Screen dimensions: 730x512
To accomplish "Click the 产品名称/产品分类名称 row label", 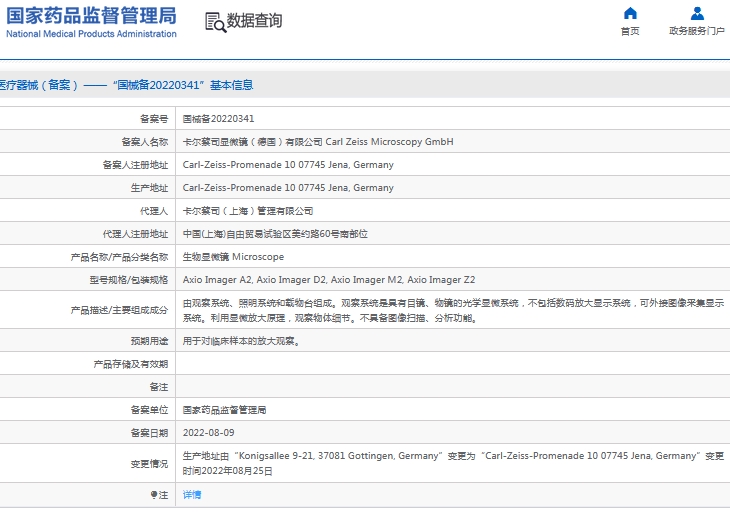I will point(119,257).
